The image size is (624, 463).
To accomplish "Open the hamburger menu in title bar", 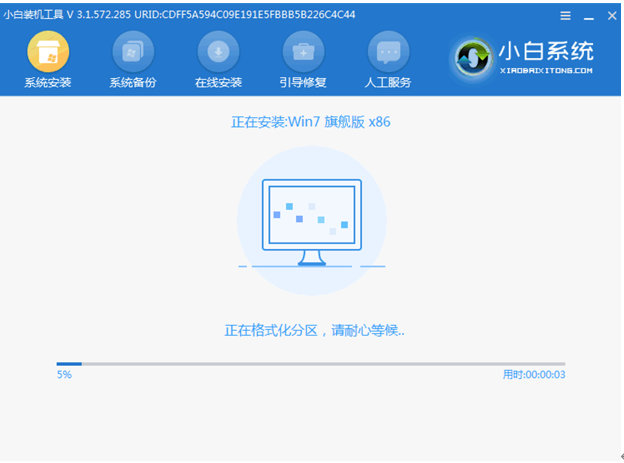I will 565,15.
